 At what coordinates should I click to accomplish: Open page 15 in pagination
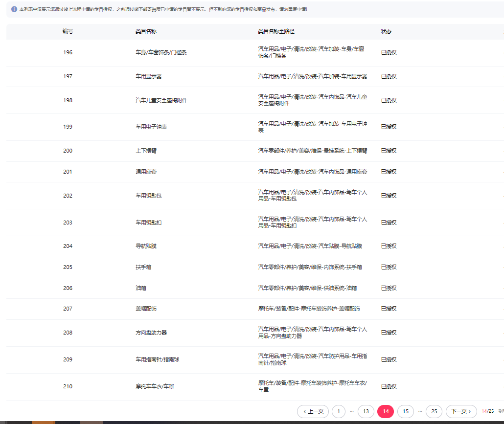(405, 411)
